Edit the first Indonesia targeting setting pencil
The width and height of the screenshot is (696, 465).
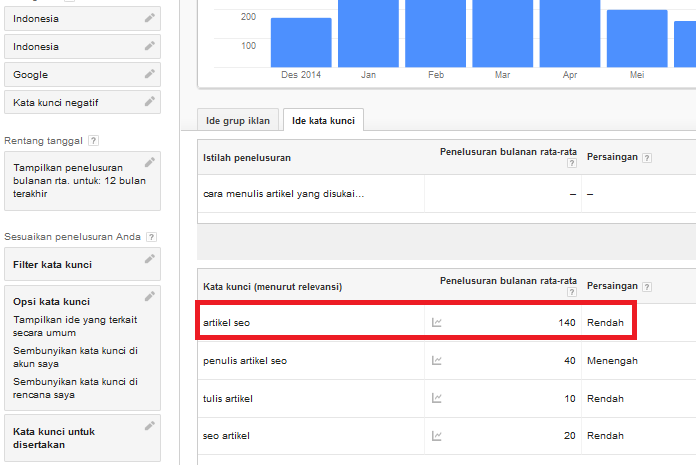tap(150, 18)
